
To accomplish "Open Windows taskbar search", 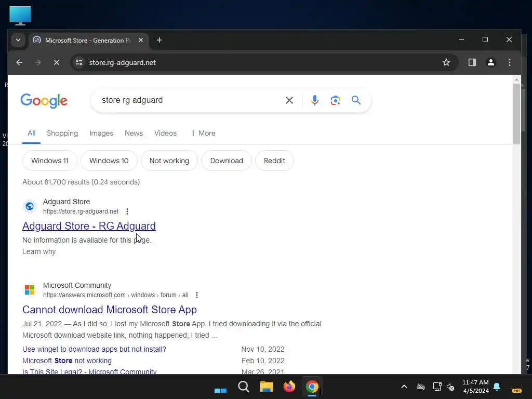I will [x=244, y=387].
